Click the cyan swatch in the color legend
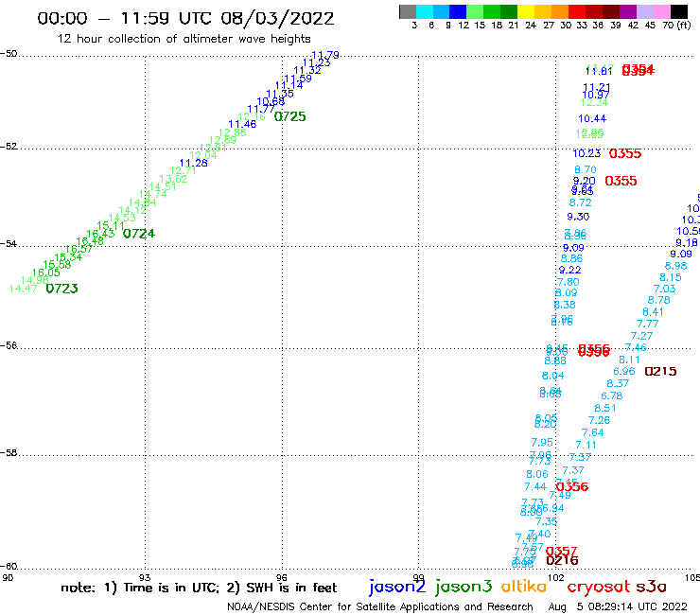Image resolution: width=700 pixels, height=615 pixels. (x=425, y=11)
